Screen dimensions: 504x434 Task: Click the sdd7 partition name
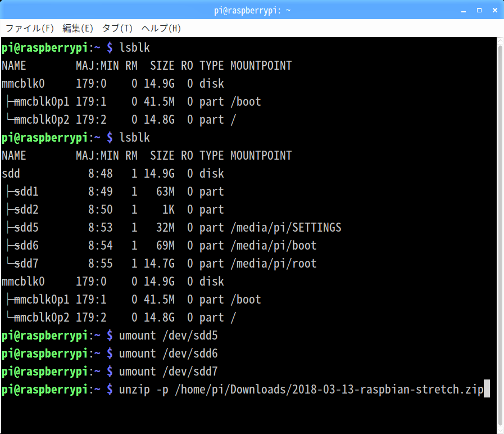click(26, 264)
